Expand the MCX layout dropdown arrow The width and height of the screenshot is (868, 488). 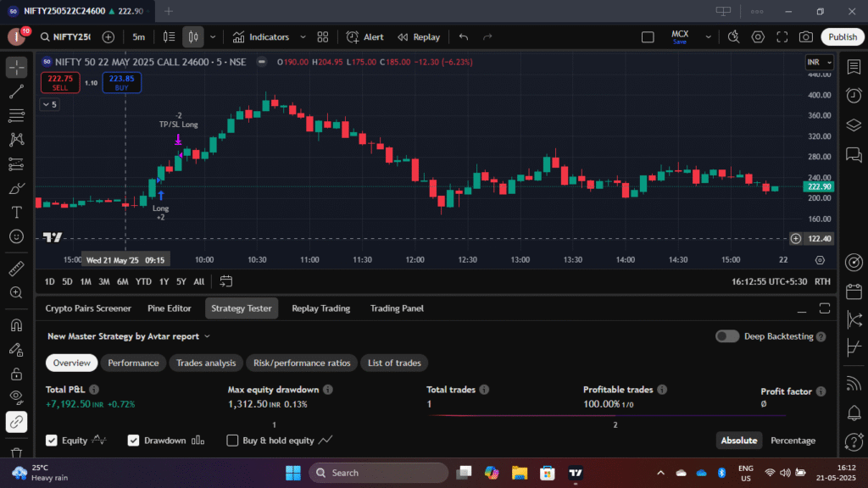[708, 37]
